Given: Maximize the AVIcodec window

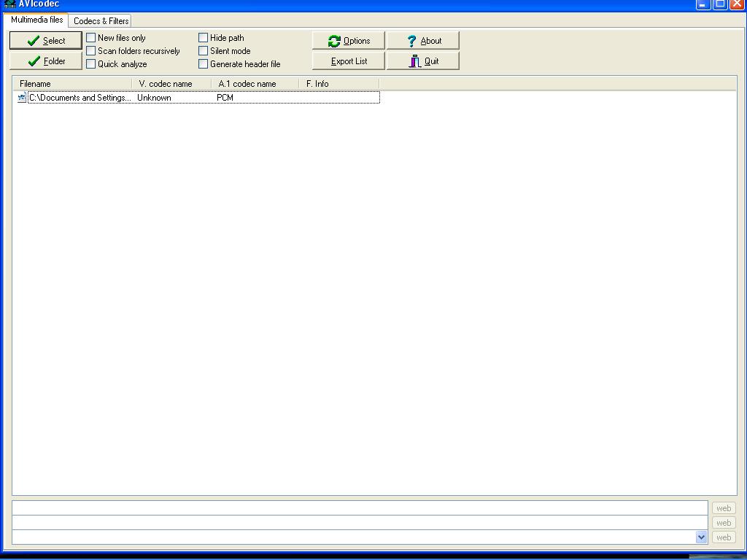Looking at the screenshot, I should click(720, 4).
